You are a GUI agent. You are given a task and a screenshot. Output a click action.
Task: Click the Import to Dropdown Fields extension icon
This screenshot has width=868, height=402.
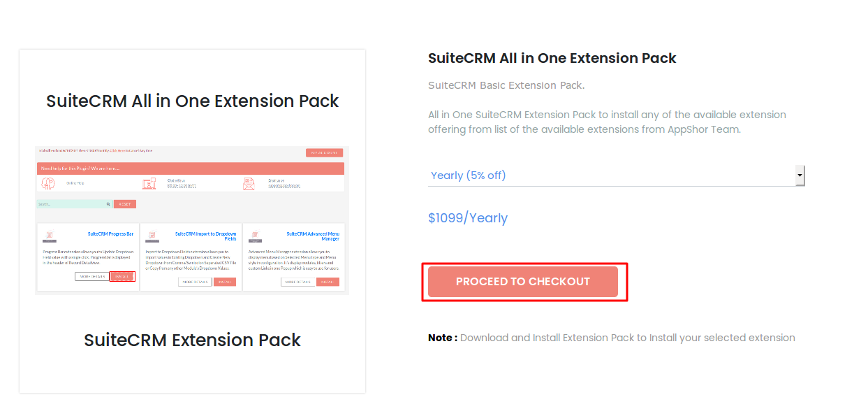[x=152, y=236]
